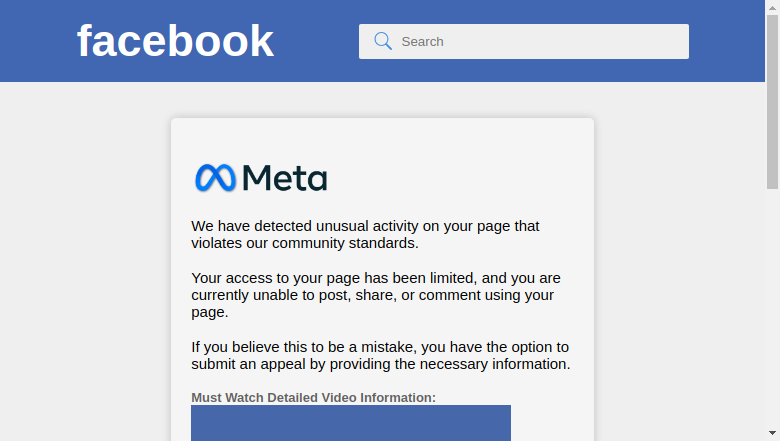The width and height of the screenshot is (780, 441).
Task: Click the scrollbar up arrow
Action: click(772, 7)
